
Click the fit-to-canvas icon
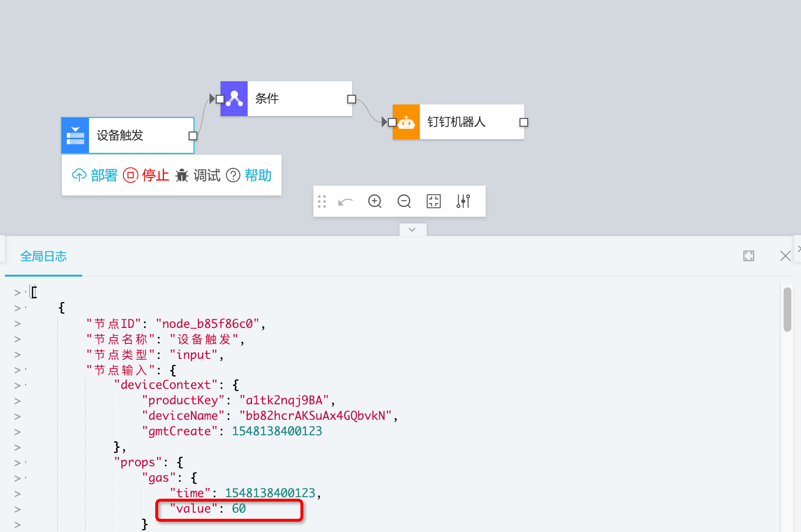433,201
